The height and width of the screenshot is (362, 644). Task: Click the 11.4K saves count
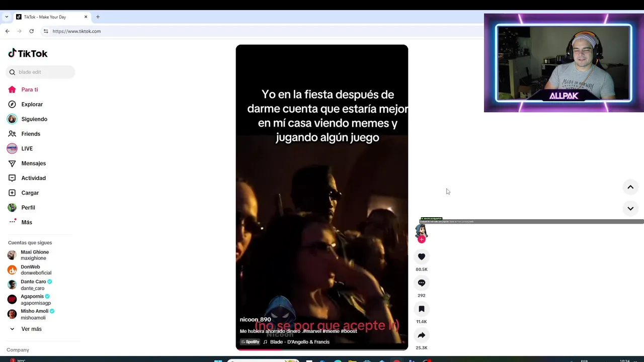coord(422,322)
